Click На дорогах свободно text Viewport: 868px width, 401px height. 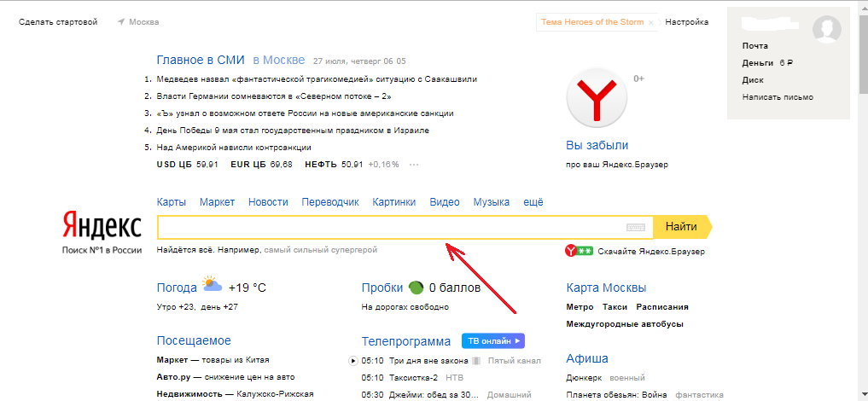(x=405, y=307)
